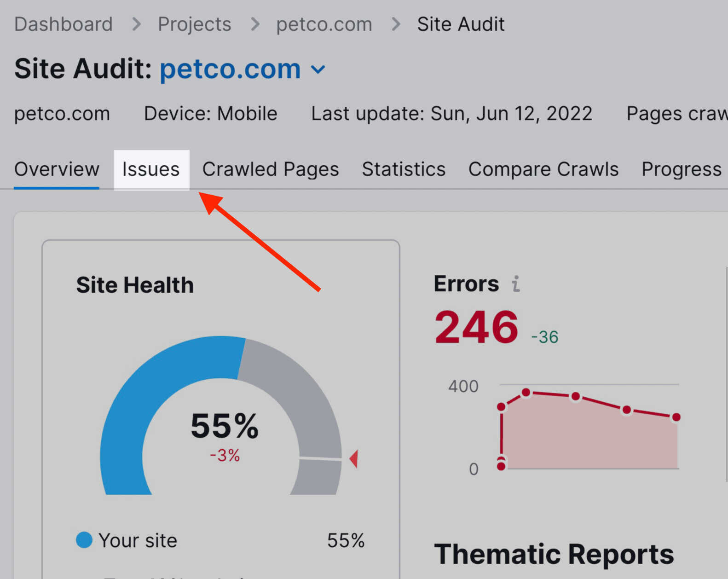Click the Errors info icon
Image resolution: width=728 pixels, height=579 pixels.
click(516, 284)
